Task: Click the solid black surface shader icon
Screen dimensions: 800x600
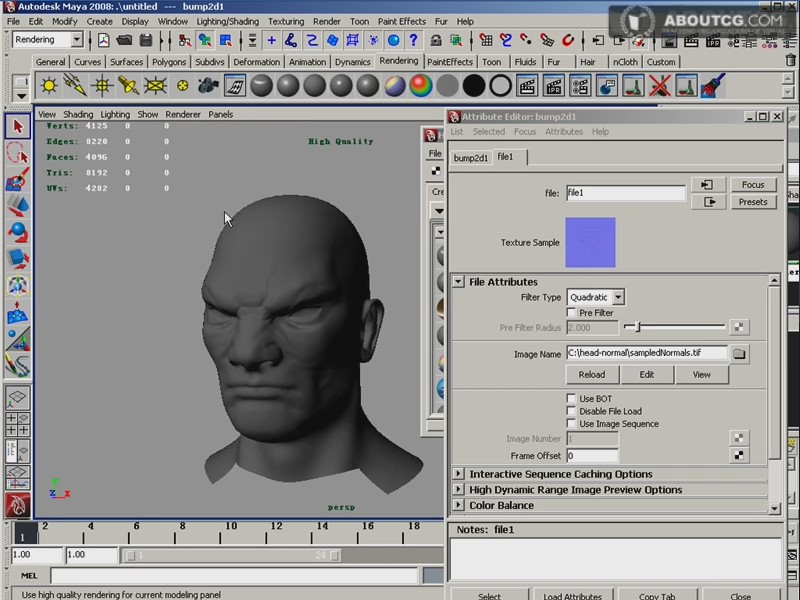Action: pos(474,85)
